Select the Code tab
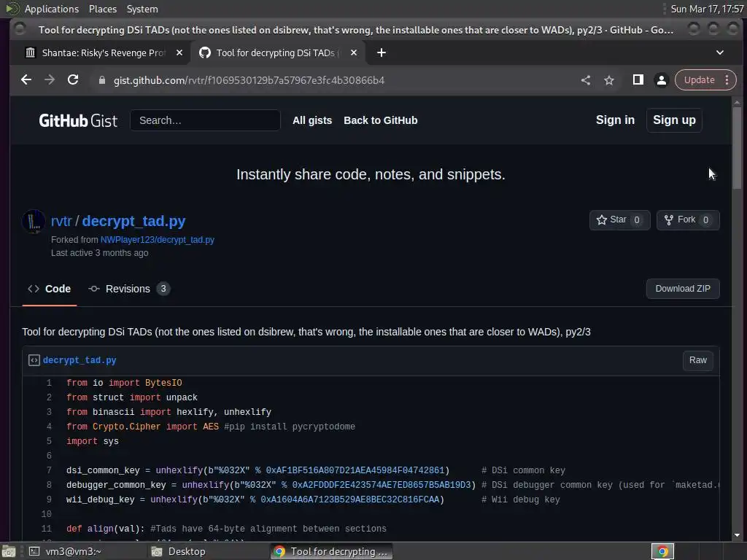Image resolution: width=747 pixels, height=560 pixels. [49, 289]
